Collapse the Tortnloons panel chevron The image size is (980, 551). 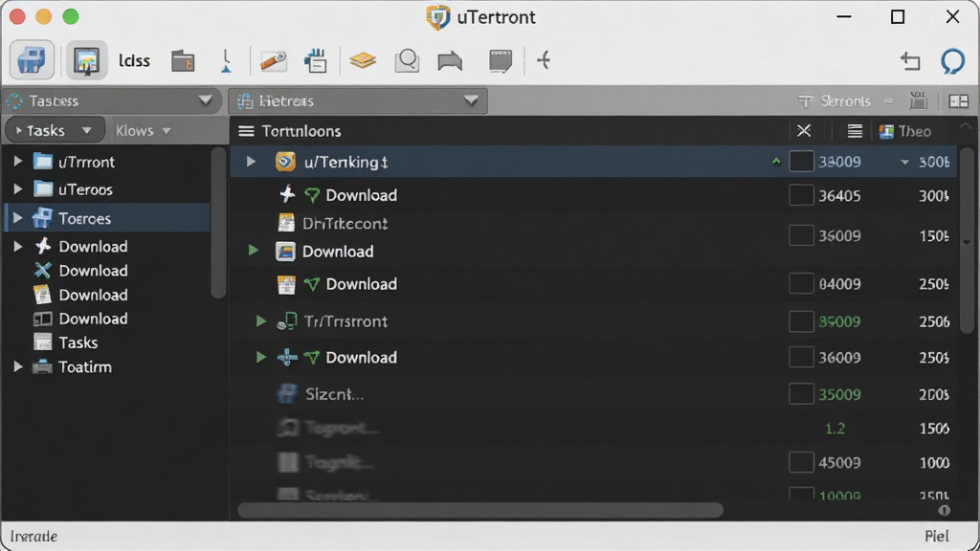(966, 127)
